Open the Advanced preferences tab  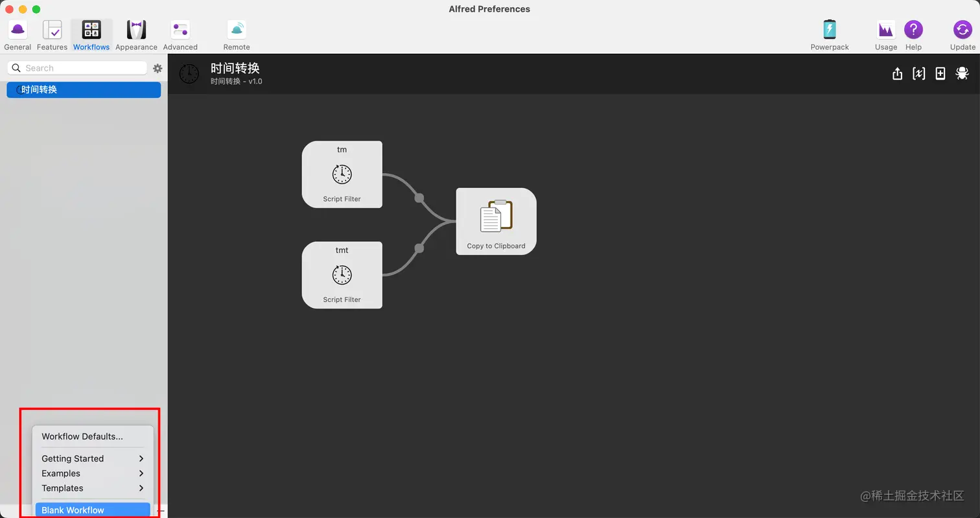coord(180,36)
